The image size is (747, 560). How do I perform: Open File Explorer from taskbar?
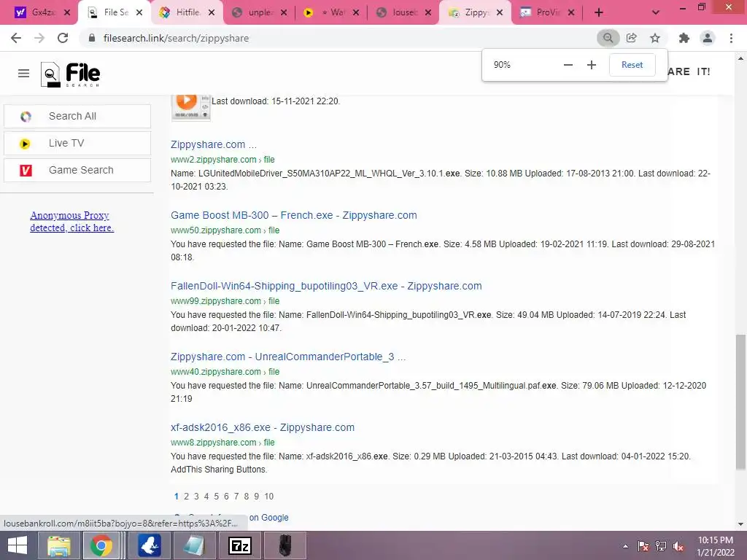click(x=59, y=545)
